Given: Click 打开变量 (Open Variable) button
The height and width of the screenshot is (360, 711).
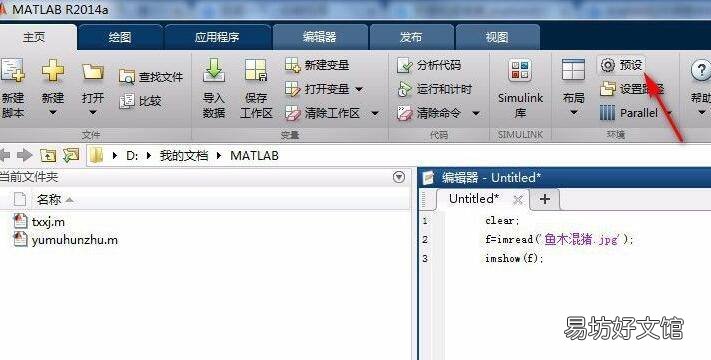Looking at the screenshot, I should [x=317, y=89].
